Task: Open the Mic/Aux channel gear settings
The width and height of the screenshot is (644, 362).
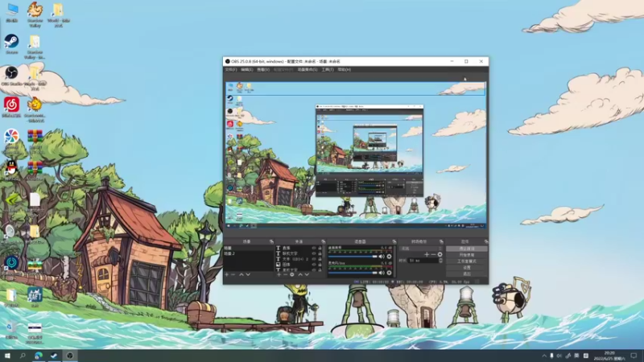Action: pos(389,273)
